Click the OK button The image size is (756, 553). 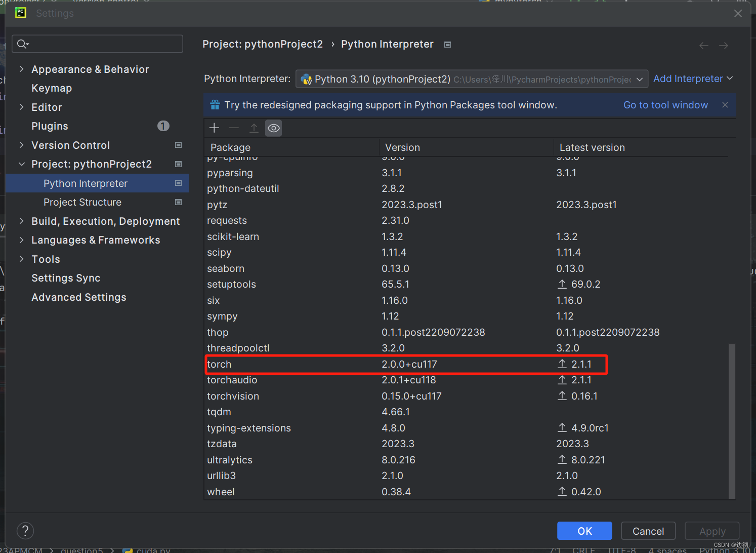(x=584, y=531)
